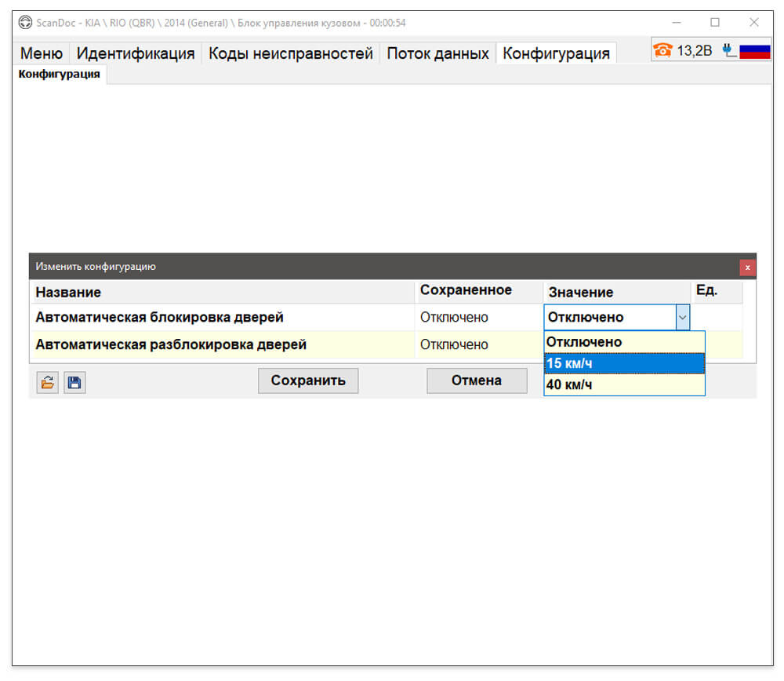
Task: Select the top-level Конфигурация tab
Action: (x=556, y=53)
